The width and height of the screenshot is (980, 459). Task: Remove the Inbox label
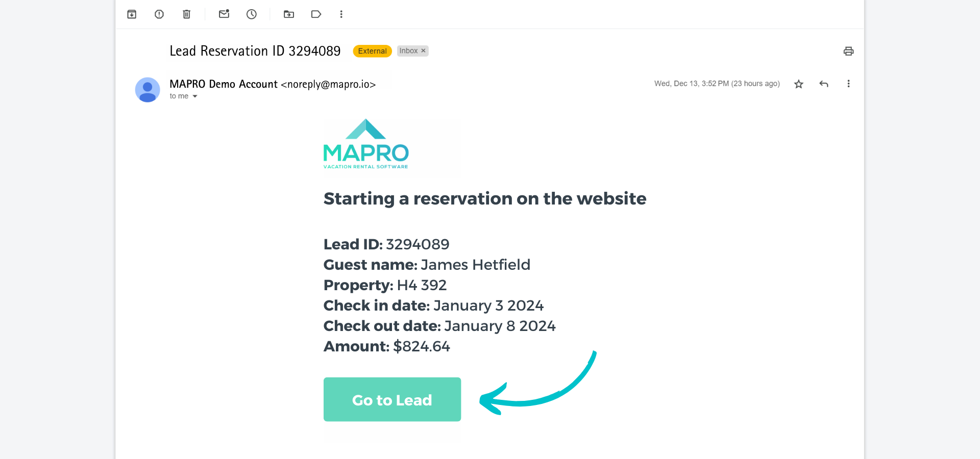tap(423, 50)
